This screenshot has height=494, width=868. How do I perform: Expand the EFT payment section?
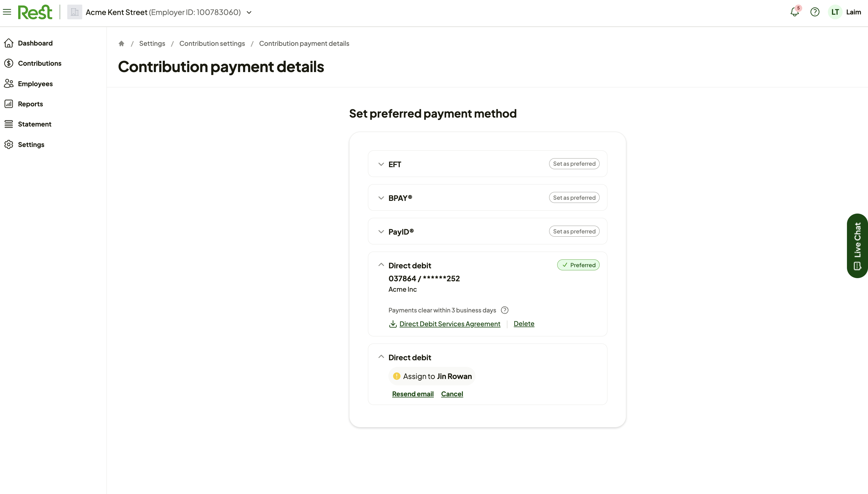(381, 164)
